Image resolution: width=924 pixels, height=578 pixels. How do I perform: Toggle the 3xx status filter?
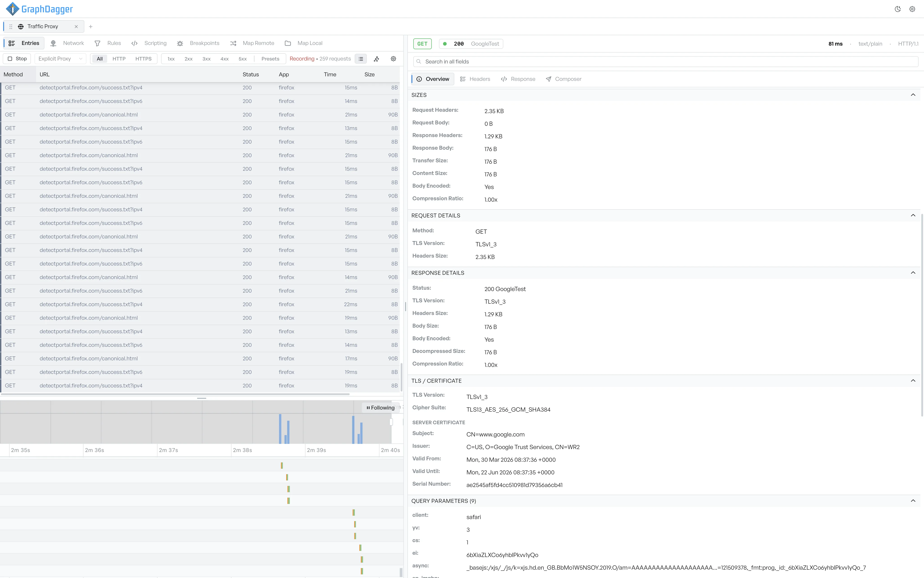(x=207, y=58)
